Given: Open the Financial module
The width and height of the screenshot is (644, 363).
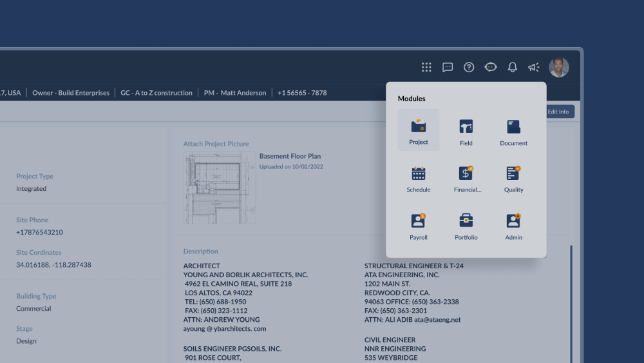Looking at the screenshot, I should pyautogui.click(x=468, y=179).
